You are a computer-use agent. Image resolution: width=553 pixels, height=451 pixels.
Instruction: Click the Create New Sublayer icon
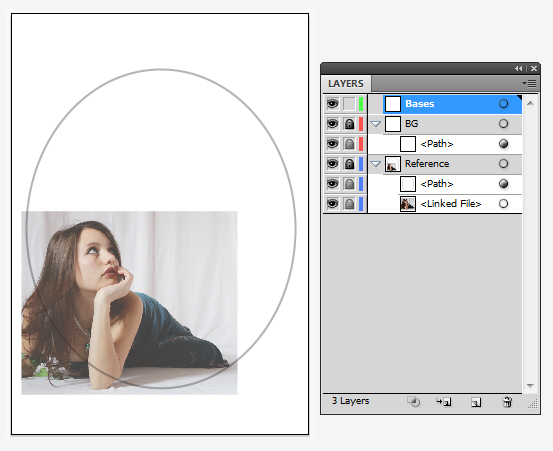click(x=444, y=402)
